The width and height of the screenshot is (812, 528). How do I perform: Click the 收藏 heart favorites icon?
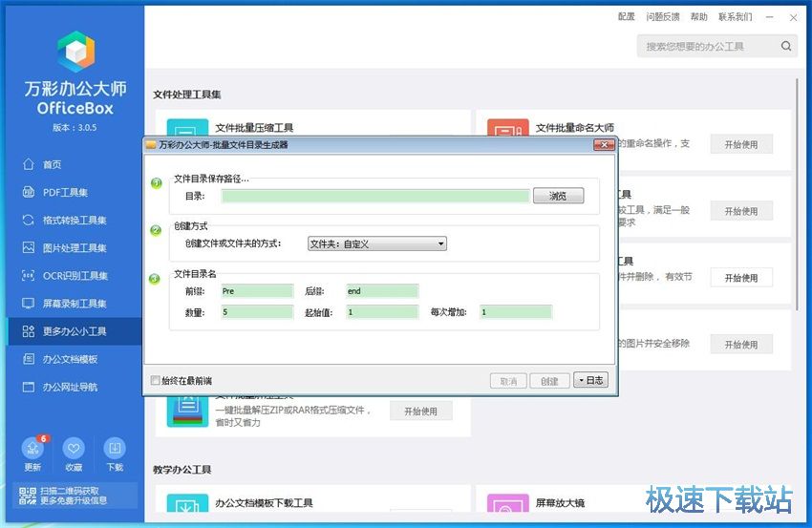pos(74,449)
